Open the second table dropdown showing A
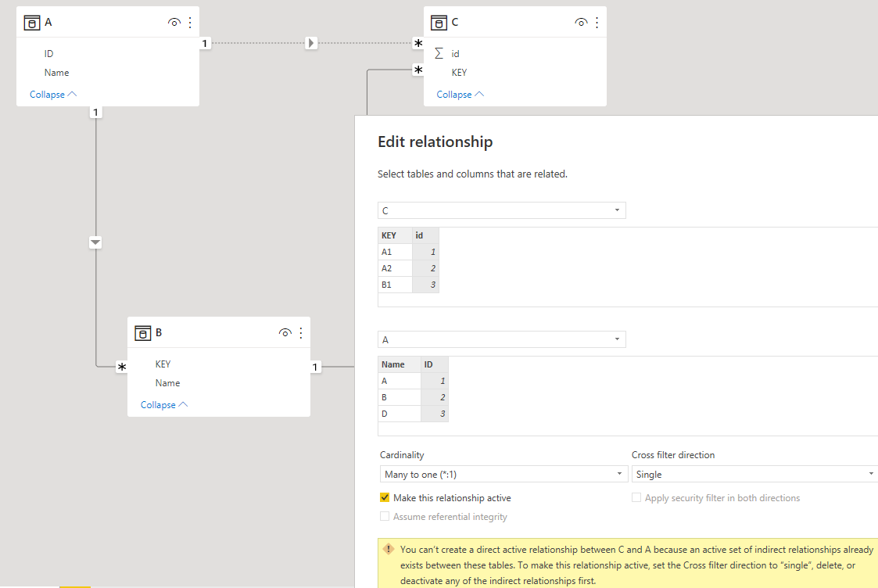The width and height of the screenshot is (878, 588). point(502,339)
